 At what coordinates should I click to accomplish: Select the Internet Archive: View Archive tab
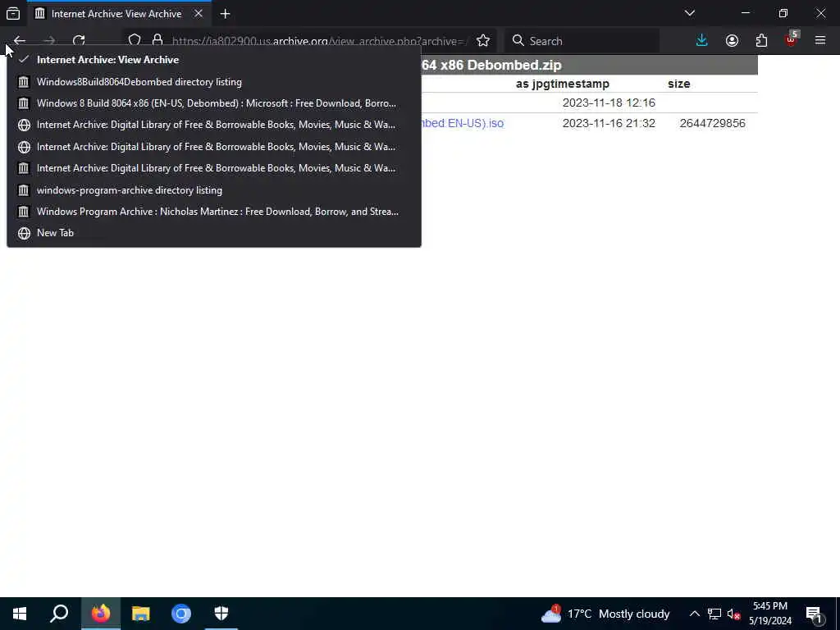click(x=118, y=14)
